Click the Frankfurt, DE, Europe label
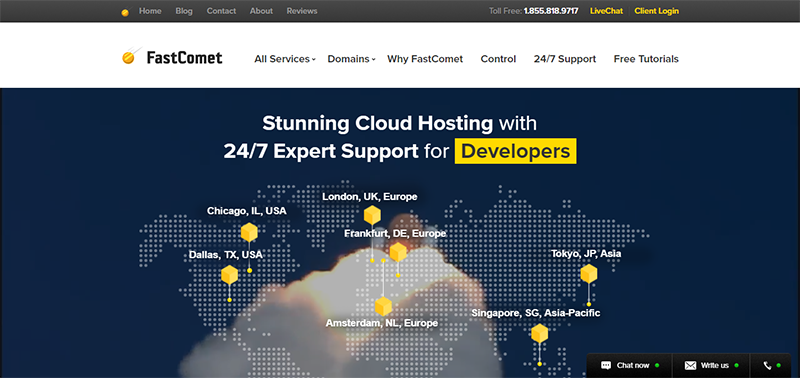The width and height of the screenshot is (800, 378). click(395, 234)
